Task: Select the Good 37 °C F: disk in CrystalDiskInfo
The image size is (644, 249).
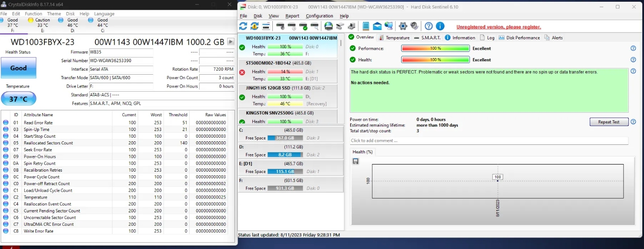Action: click(9, 25)
